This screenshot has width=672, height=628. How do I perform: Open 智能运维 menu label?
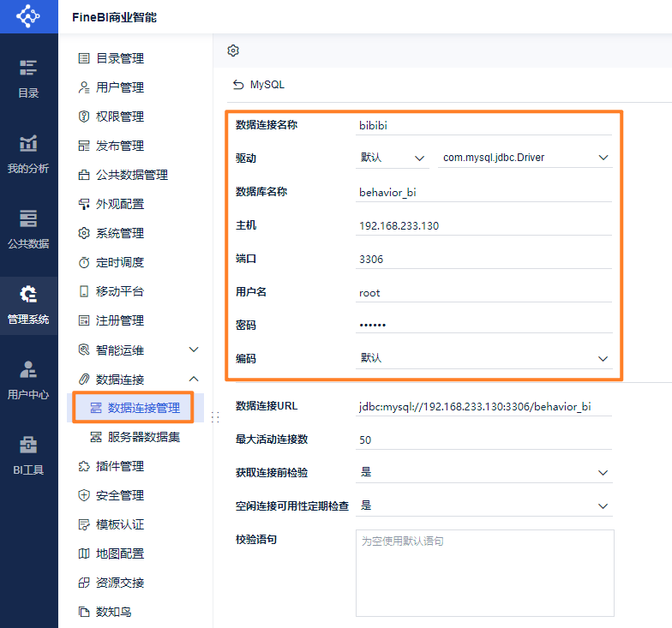click(120, 350)
